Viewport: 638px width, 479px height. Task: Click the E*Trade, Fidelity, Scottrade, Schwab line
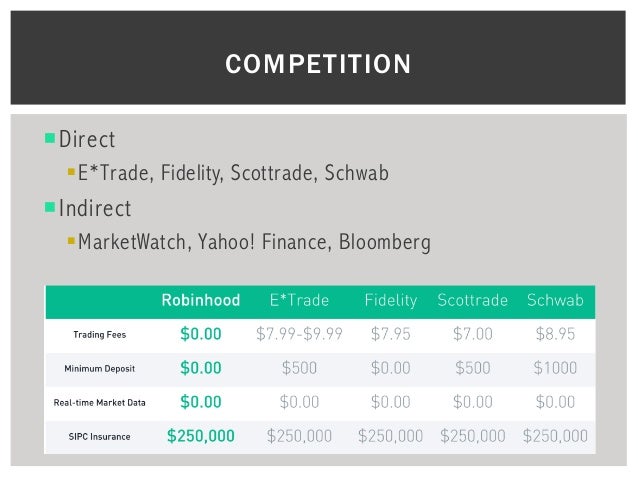[233, 174]
